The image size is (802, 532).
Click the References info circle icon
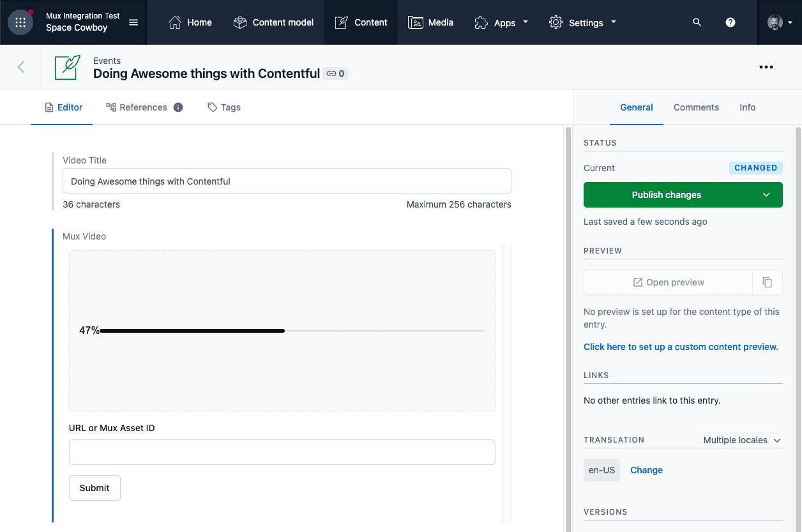click(178, 107)
